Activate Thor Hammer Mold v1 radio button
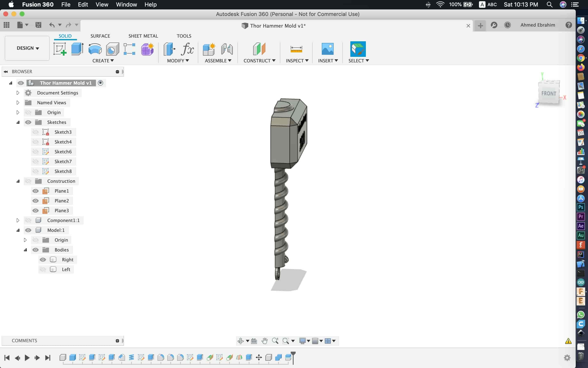 (100, 83)
